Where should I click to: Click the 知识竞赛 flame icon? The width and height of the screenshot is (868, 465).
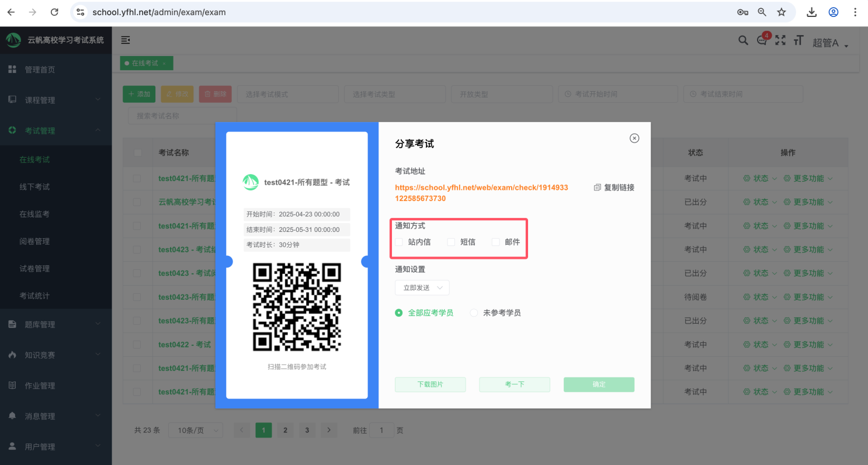pyautogui.click(x=12, y=355)
